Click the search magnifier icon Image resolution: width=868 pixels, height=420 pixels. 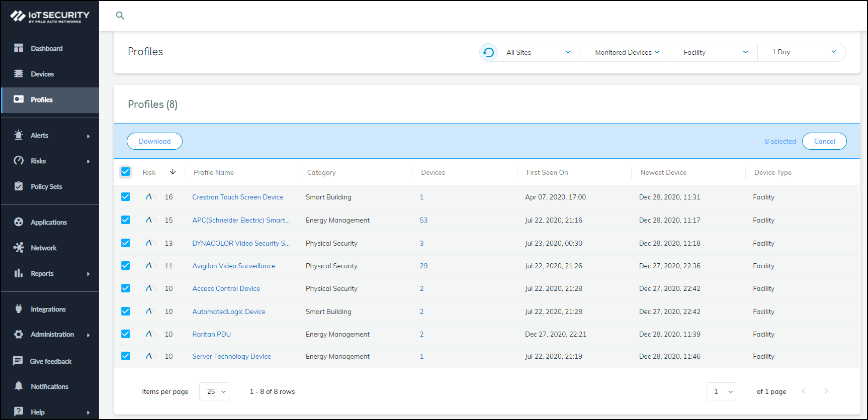pos(120,16)
